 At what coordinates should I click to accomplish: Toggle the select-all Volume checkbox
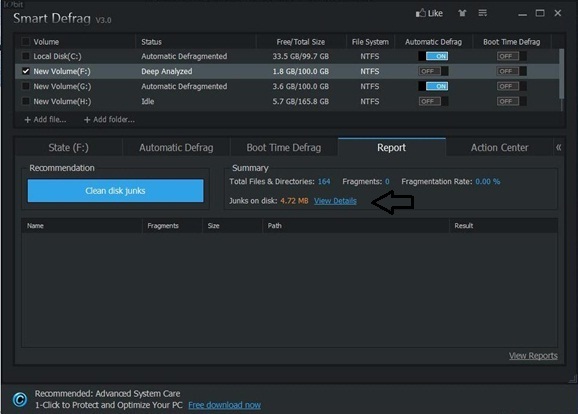click(x=25, y=42)
